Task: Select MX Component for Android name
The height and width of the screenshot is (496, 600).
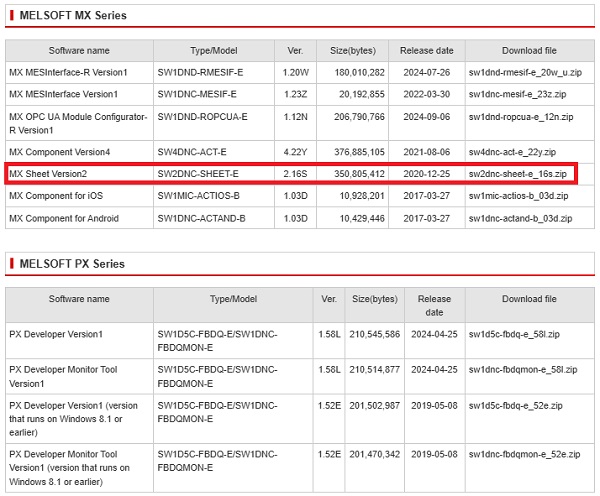Action: click(x=64, y=218)
